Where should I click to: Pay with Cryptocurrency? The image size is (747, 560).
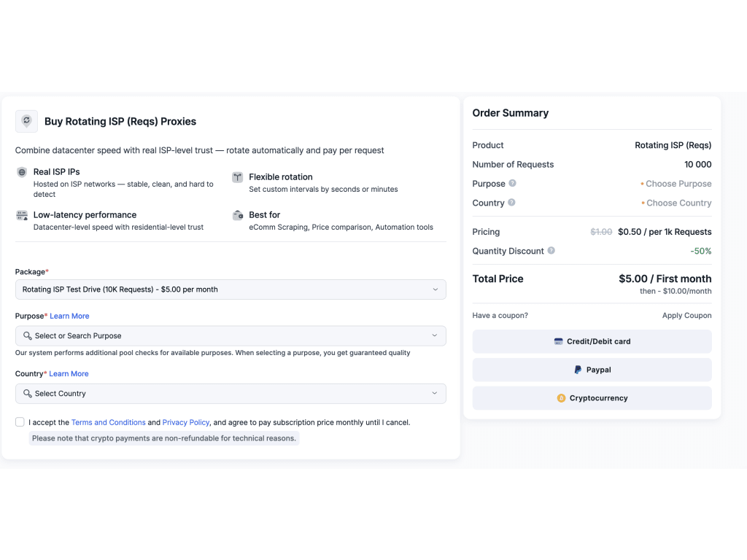pos(592,398)
